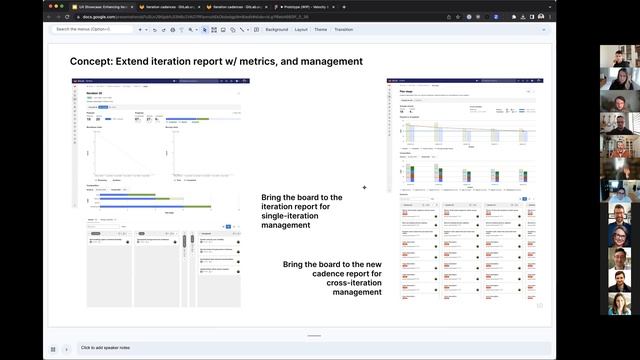Click the Side panel icon in the browser
Image resolution: width=640 pixels, height=360 pixels.
[x=532, y=17]
